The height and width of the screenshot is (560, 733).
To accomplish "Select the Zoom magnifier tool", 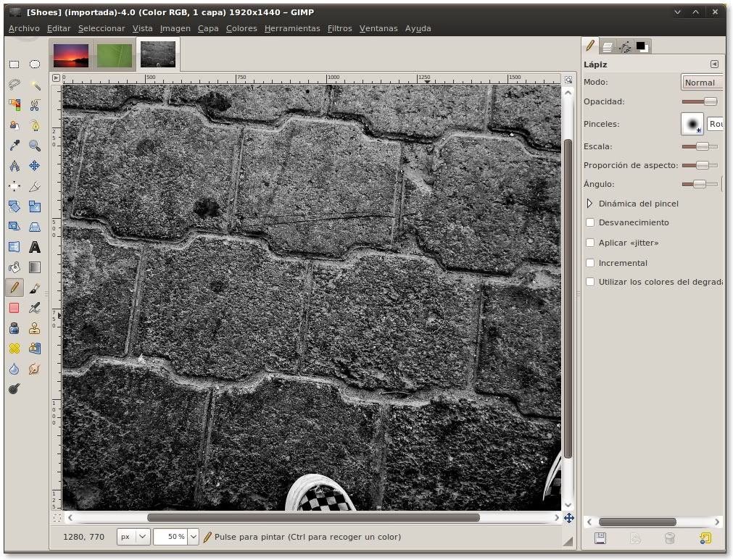I will 35,146.
